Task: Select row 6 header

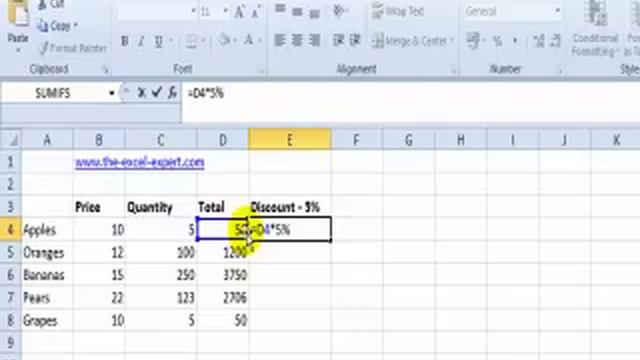Action: (x=11, y=275)
